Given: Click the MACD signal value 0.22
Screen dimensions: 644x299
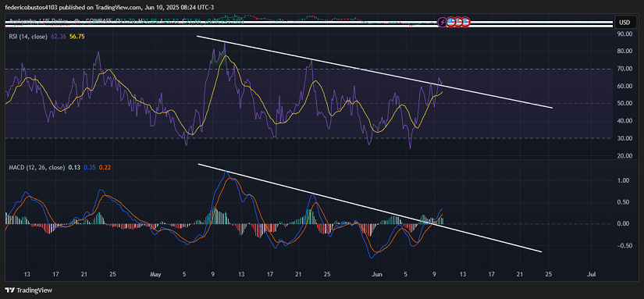Looking at the screenshot, I should [104, 167].
